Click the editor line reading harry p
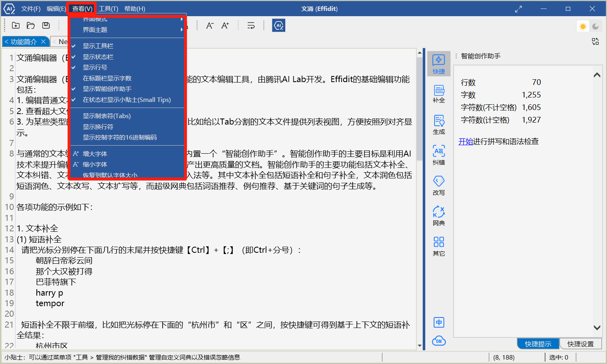607x364 pixels. [49, 292]
